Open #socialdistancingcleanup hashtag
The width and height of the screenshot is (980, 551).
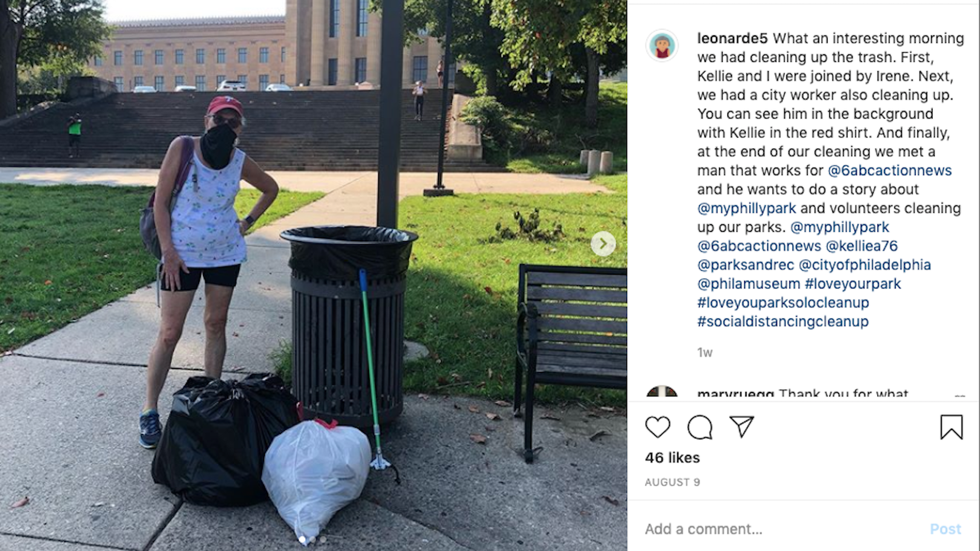click(x=783, y=321)
